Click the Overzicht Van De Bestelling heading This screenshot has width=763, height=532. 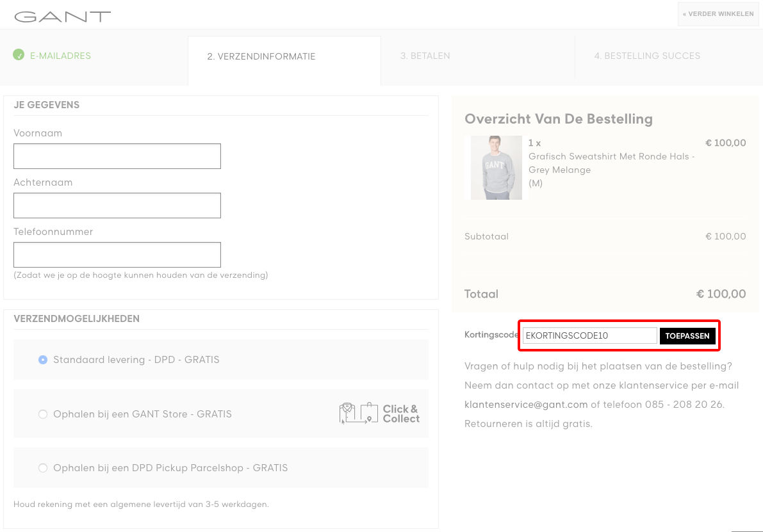[x=559, y=118]
